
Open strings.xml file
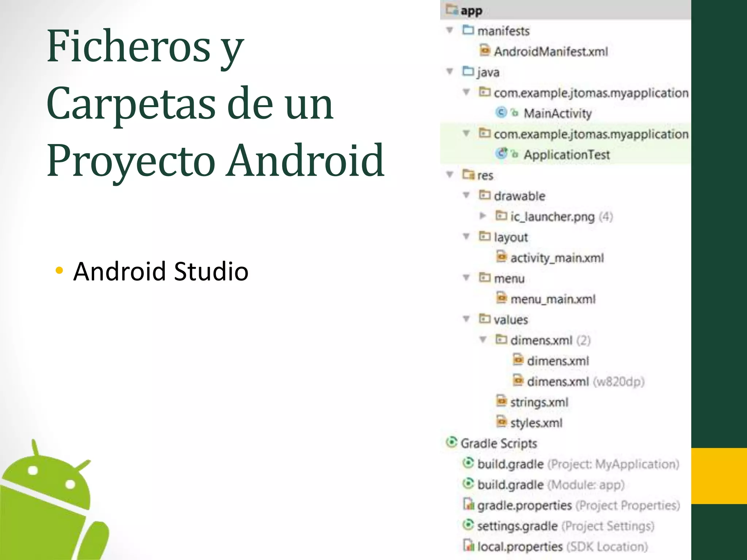coord(539,402)
